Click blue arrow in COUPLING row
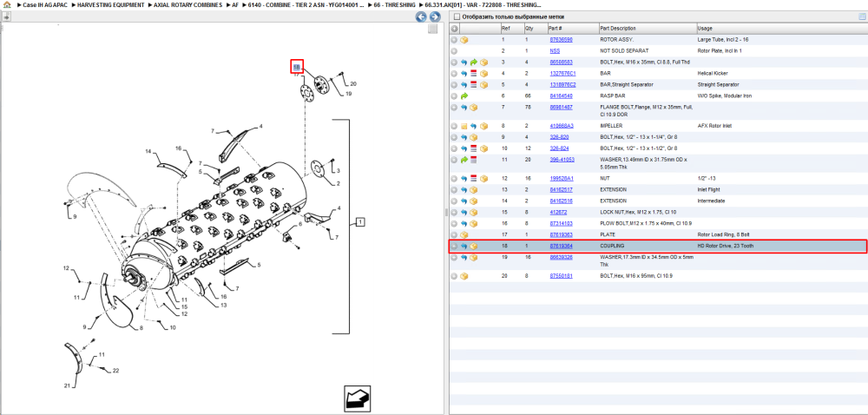The width and height of the screenshot is (868, 415). (x=464, y=246)
